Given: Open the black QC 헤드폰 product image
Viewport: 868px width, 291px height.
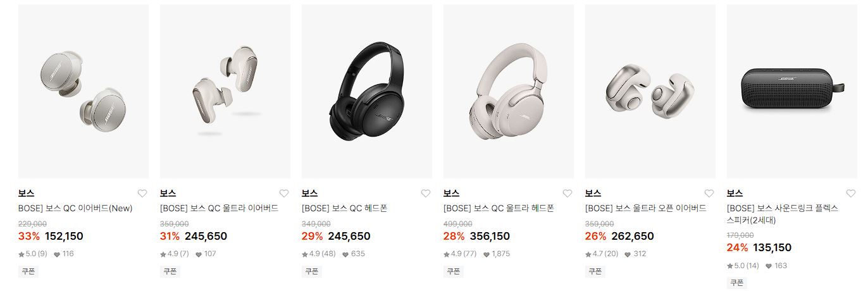Looking at the screenshot, I should pyautogui.click(x=367, y=92).
